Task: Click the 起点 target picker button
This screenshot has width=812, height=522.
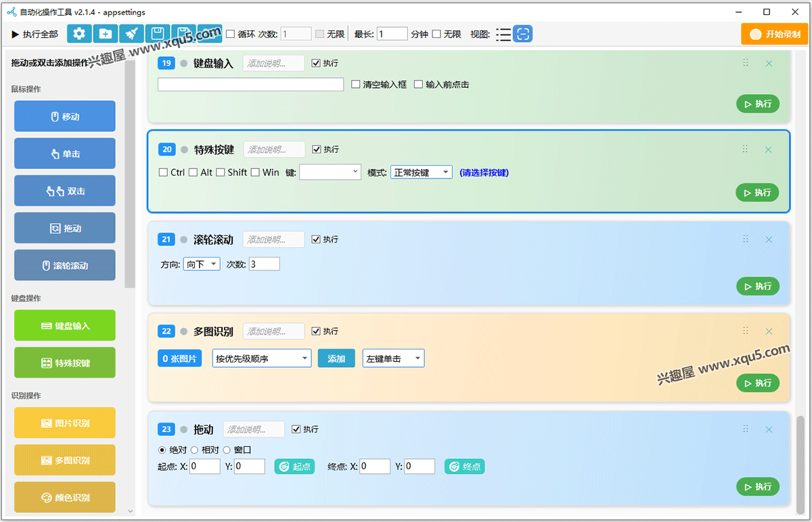Action: tap(294, 467)
